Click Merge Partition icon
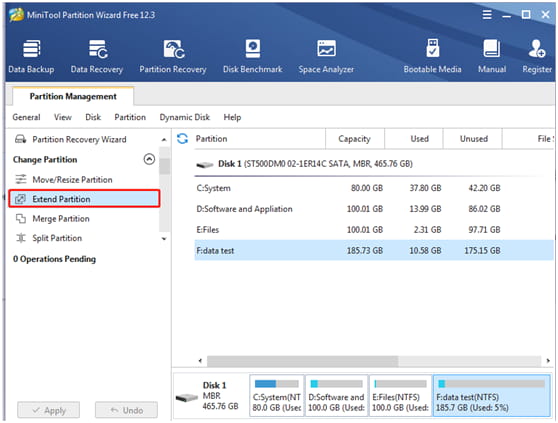 click(21, 218)
